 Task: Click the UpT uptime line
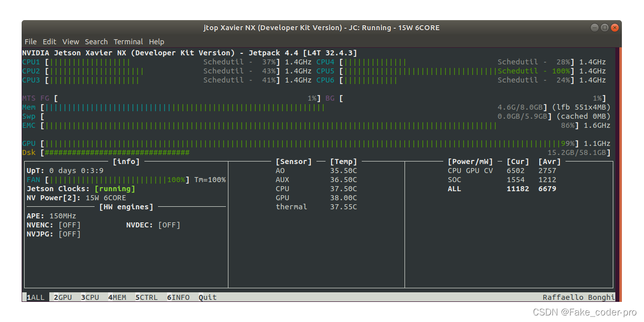pyautogui.click(x=65, y=171)
